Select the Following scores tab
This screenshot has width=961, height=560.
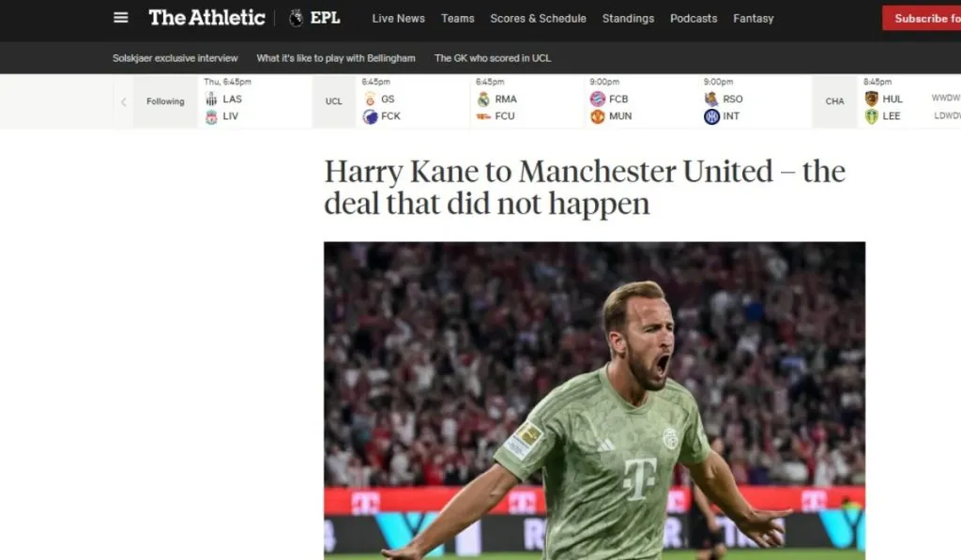[x=165, y=101]
